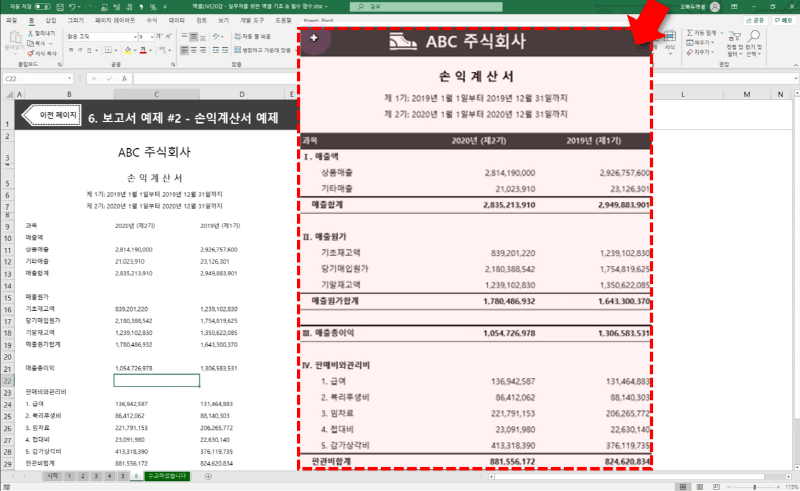
Task: Click the Clear (지우기) eraser button
Action: (x=699, y=52)
